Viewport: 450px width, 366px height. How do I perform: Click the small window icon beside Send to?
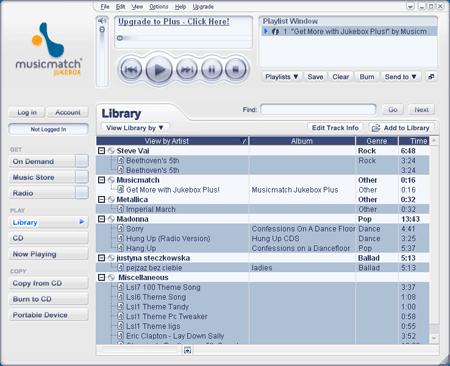point(431,77)
